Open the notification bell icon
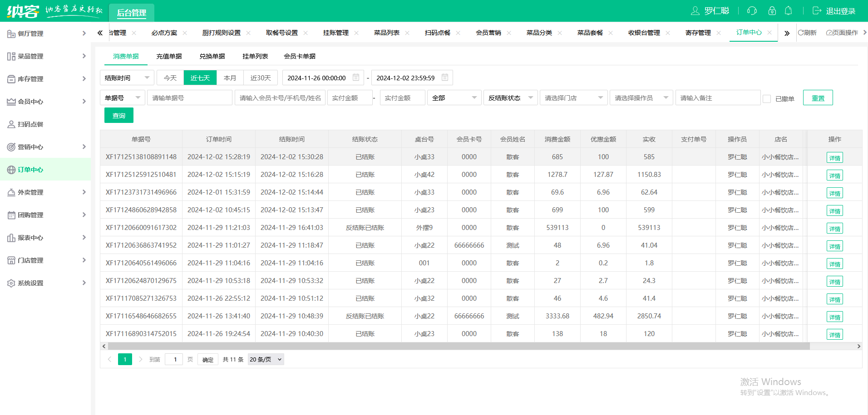Image resolution: width=868 pixels, height=415 pixels. click(x=789, y=11)
